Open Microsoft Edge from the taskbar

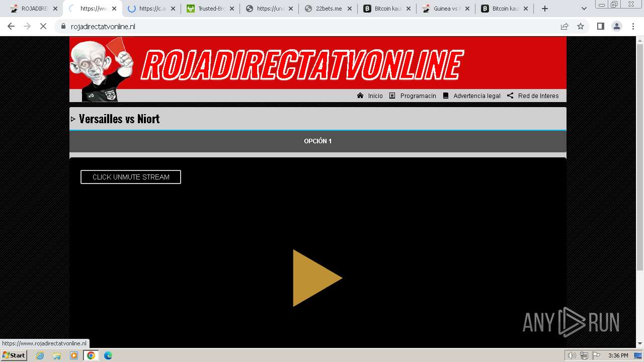click(108, 355)
